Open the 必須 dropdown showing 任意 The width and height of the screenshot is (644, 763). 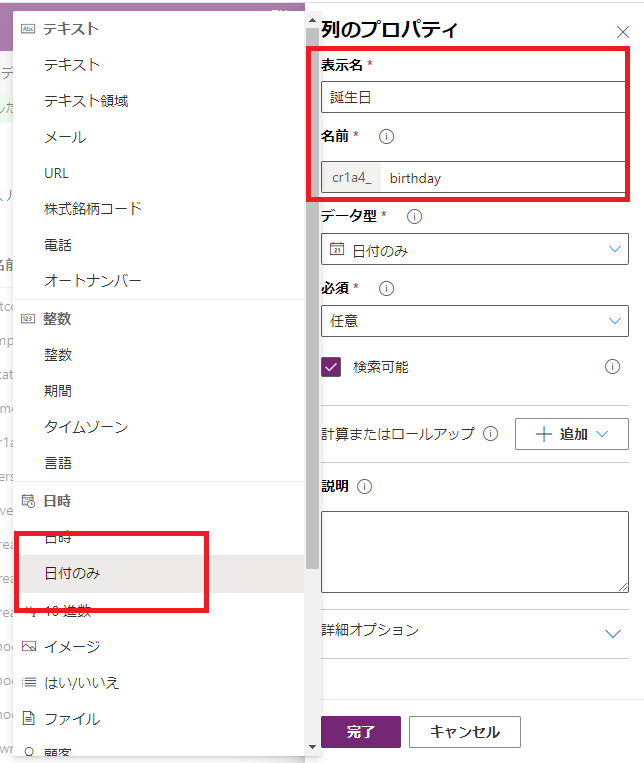pos(475,321)
